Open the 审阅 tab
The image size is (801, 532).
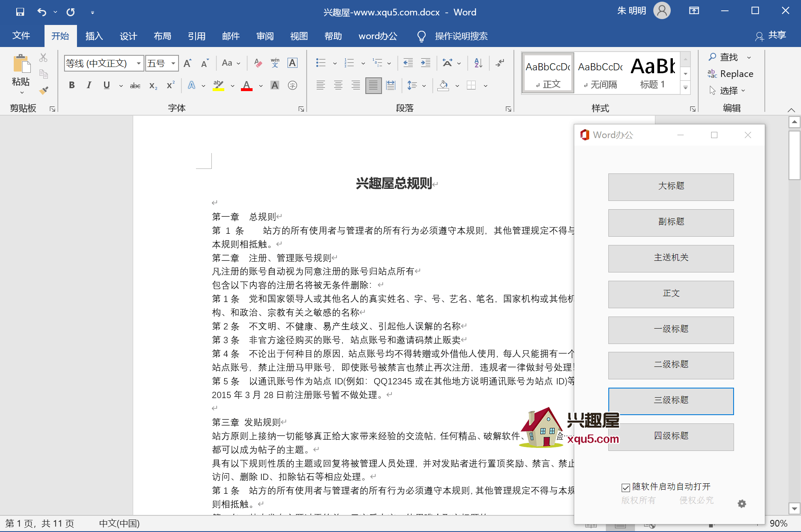pos(265,36)
